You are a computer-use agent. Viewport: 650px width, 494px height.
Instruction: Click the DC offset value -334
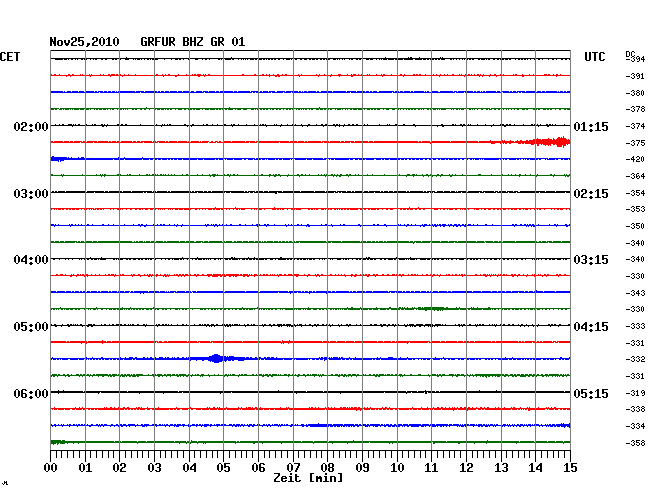tap(635, 426)
